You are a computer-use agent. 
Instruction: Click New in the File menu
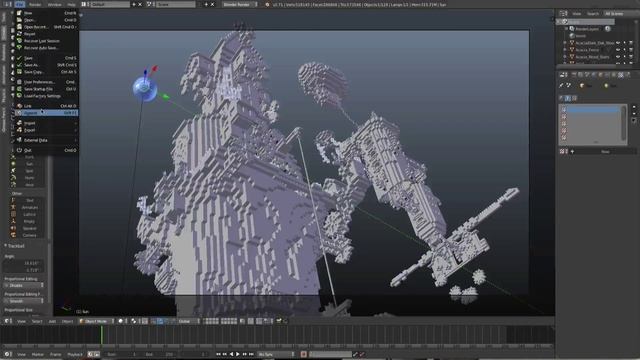click(46, 13)
